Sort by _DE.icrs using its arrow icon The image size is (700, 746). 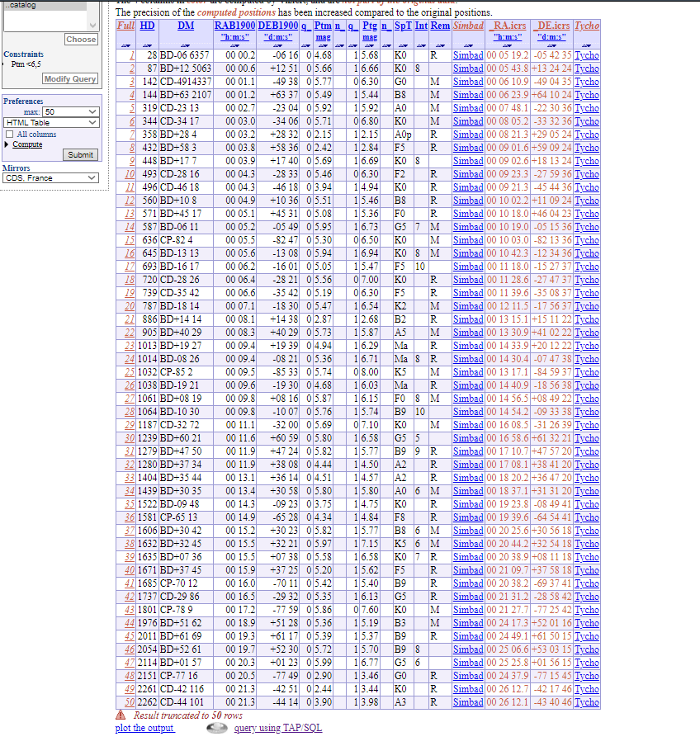552,45
